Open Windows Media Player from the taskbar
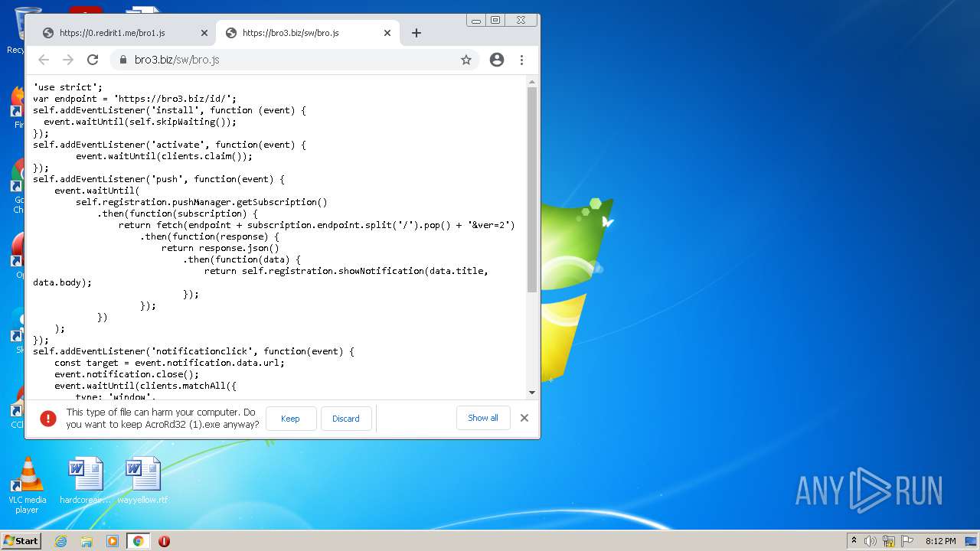The height and width of the screenshot is (551, 980). 113,541
